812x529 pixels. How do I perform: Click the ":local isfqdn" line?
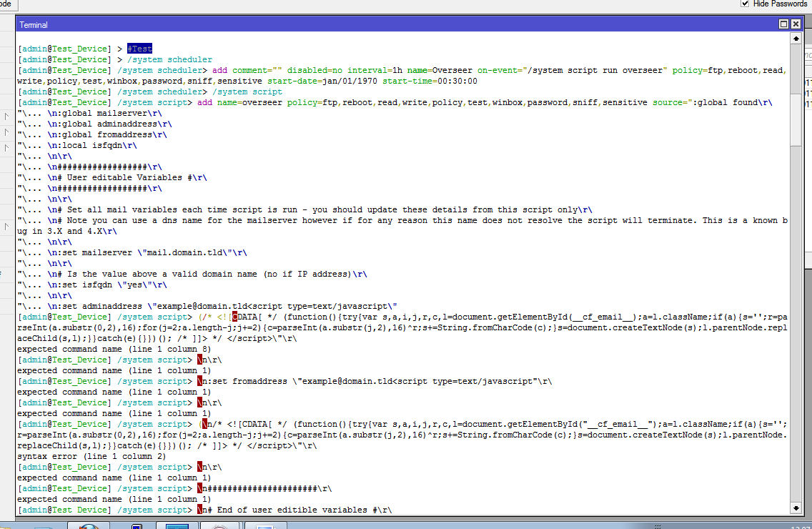pyautogui.click(x=77, y=146)
